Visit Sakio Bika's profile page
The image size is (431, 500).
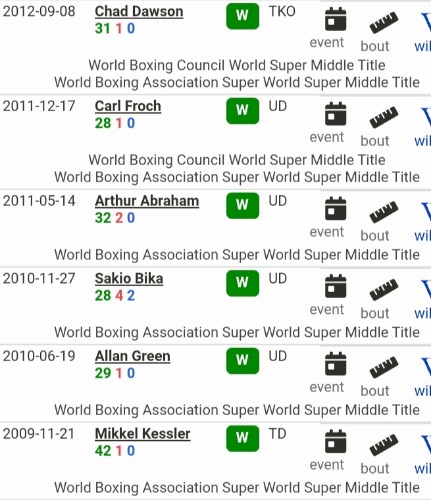[129, 279]
